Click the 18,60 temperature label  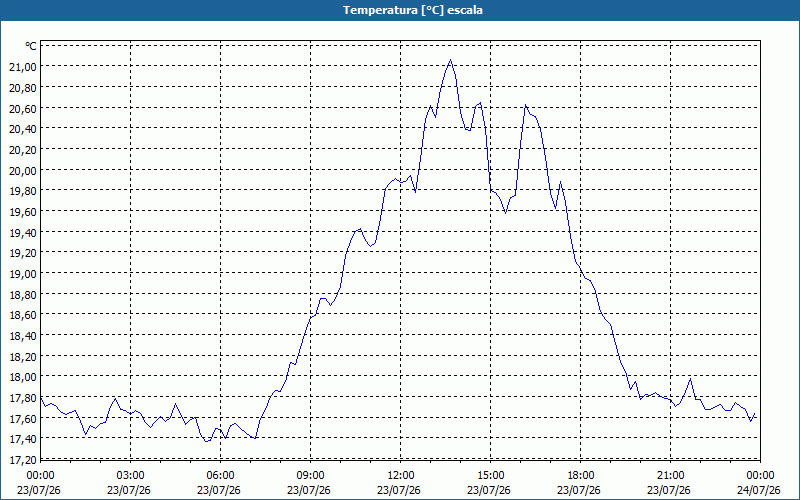tap(23, 315)
